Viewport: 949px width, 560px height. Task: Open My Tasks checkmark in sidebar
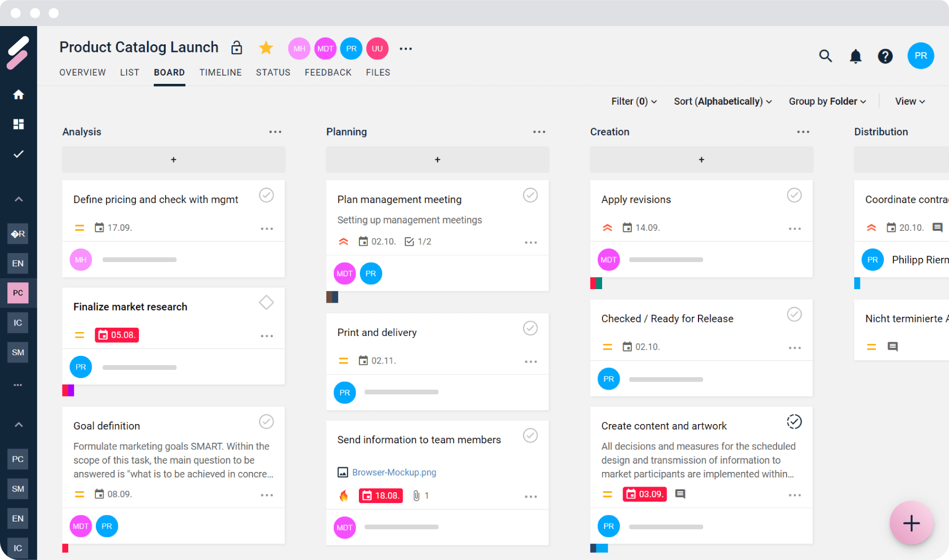click(x=18, y=154)
